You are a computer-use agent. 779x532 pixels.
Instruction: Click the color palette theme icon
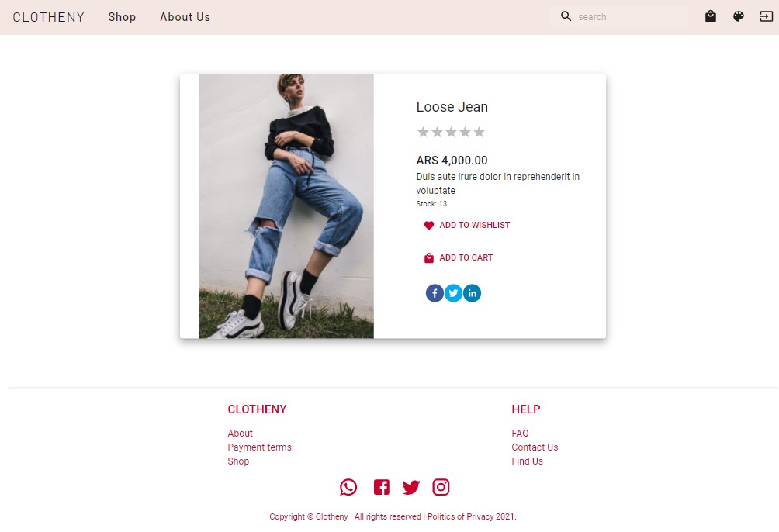click(x=738, y=16)
